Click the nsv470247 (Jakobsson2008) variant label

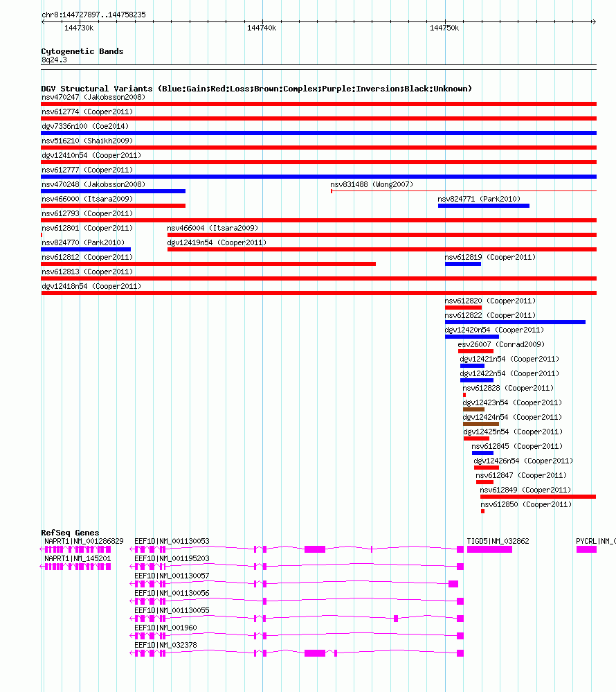click(x=93, y=97)
